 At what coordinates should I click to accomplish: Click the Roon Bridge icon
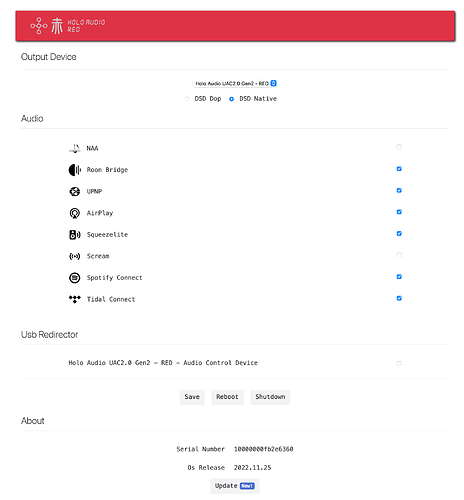(x=75, y=170)
